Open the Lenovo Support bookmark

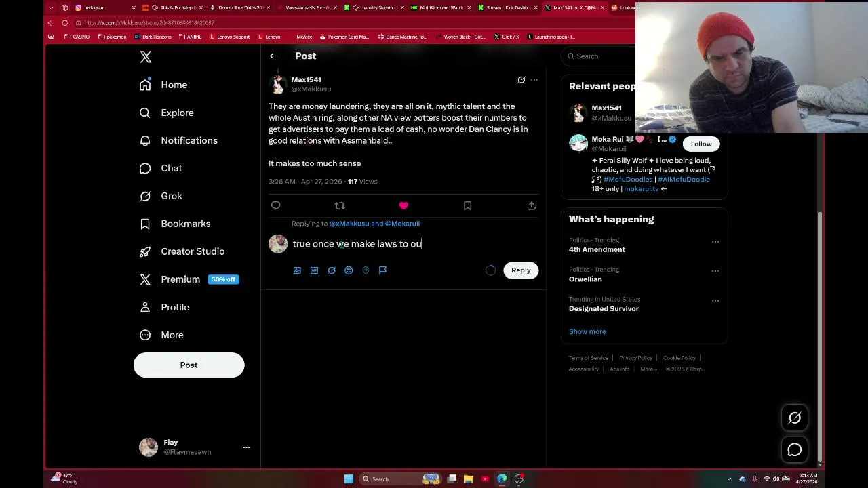230,37
